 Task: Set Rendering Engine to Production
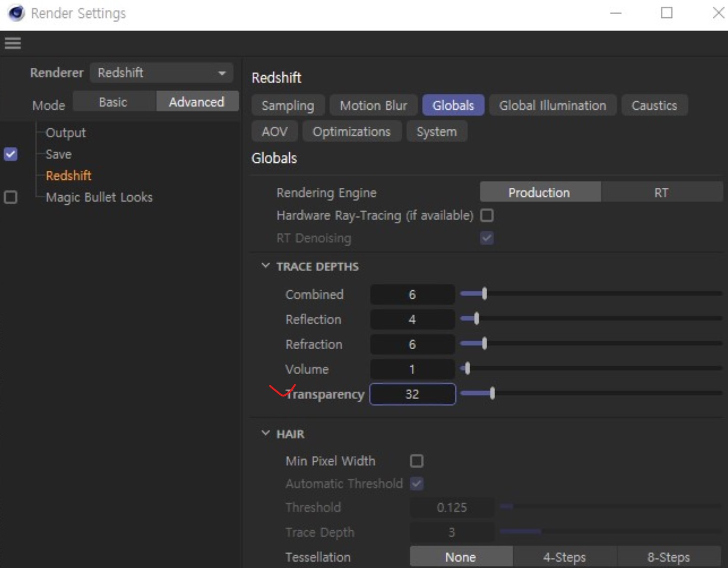pos(540,192)
